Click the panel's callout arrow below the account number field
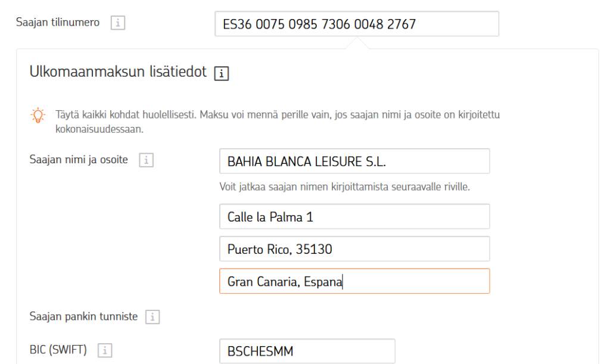This screenshot has height=364, width=610. click(357, 43)
